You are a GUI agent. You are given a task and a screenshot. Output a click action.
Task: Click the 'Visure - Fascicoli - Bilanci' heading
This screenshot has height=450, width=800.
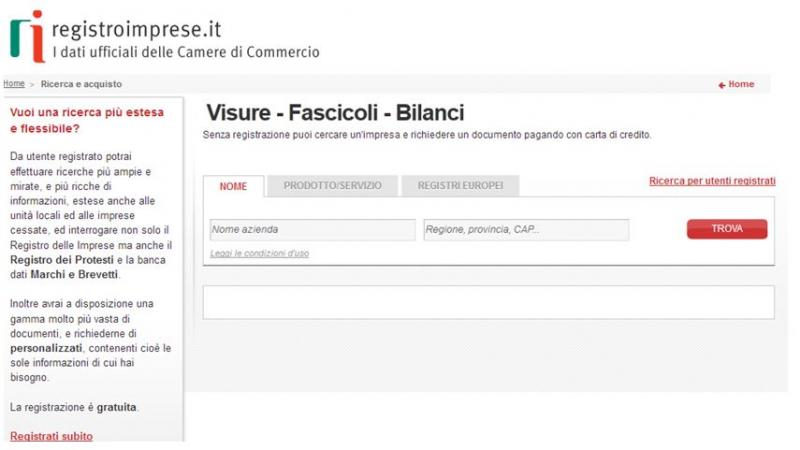[x=335, y=113]
